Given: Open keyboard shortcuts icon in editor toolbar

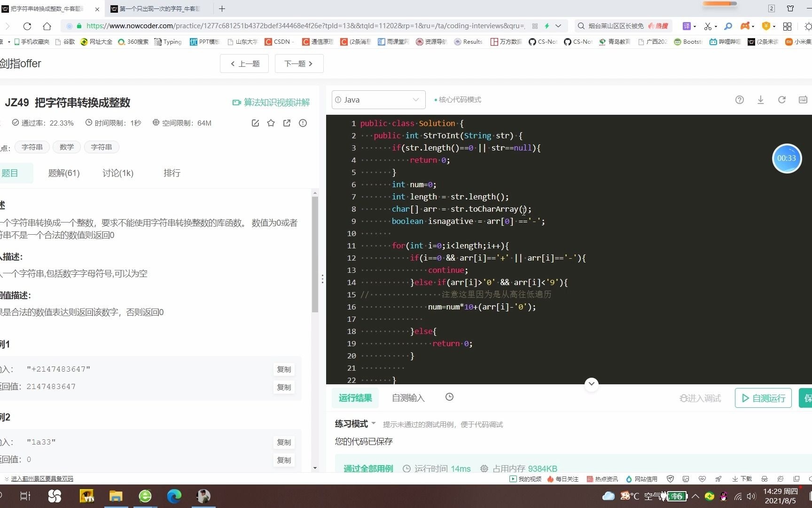Looking at the screenshot, I should tap(803, 100).
